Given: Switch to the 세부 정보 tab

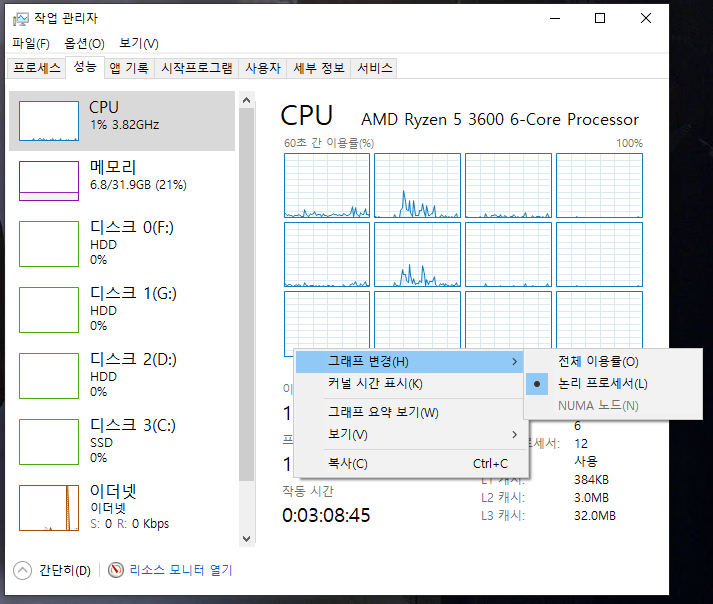Looking at the screenshot, I should [x=319, y=68].
